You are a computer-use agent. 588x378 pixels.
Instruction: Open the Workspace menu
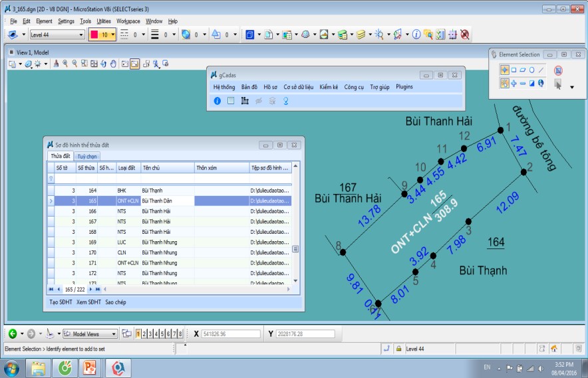click(x=128, y=21)
